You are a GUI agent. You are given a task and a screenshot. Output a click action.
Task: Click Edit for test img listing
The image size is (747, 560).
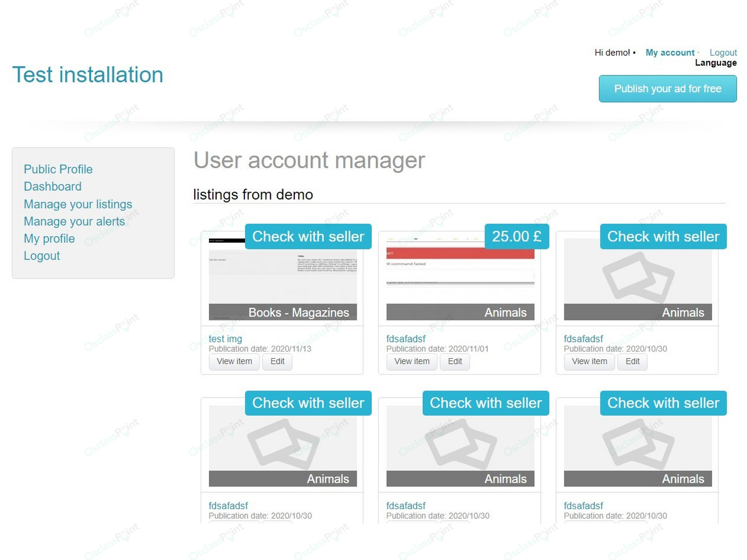click(277, 361)
